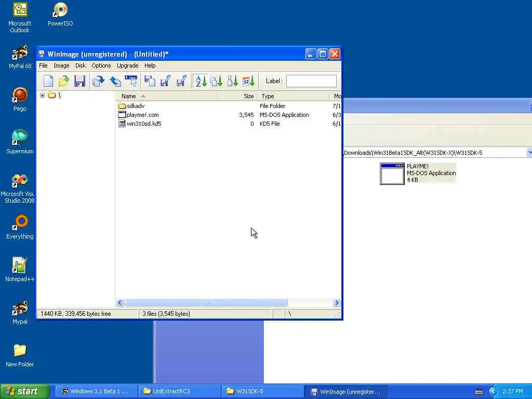Open the Notepad++ desktop icon

coord(20,270)
